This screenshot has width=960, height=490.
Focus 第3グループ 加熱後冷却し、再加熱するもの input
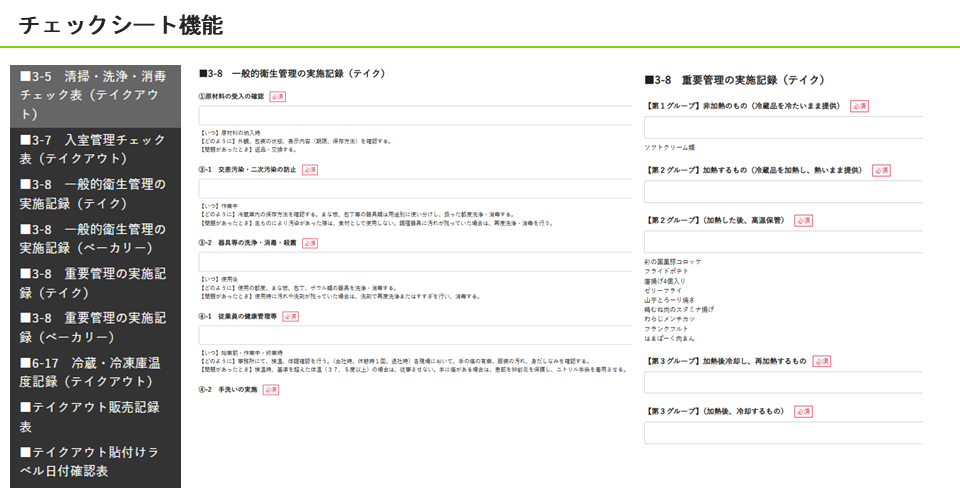[783, 382]
